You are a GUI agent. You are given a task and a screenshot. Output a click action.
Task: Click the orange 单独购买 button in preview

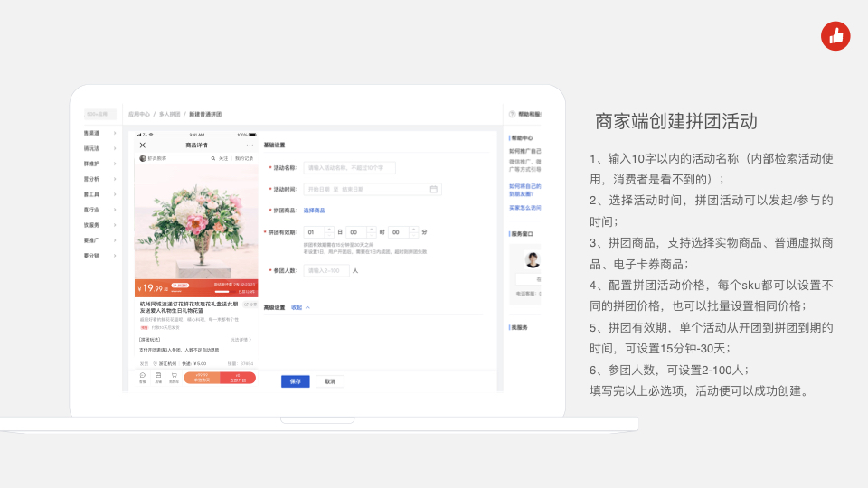coord(202,378)
